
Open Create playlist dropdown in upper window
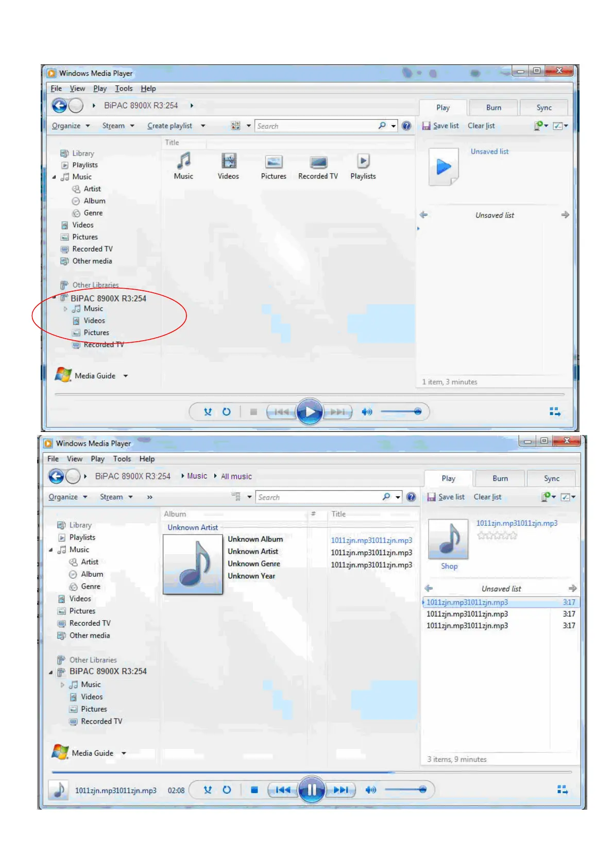(x=176, y=126)
